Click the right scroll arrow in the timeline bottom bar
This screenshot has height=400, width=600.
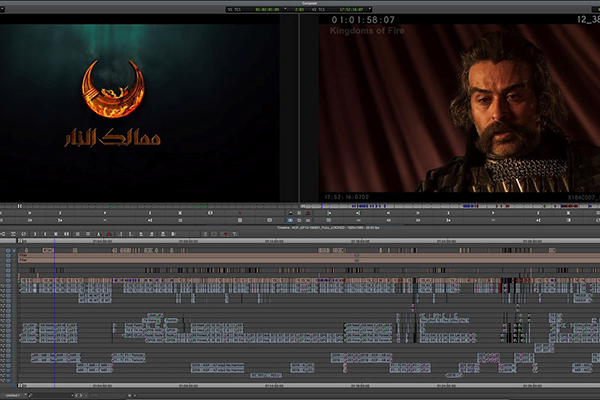(x=80, y=395)
